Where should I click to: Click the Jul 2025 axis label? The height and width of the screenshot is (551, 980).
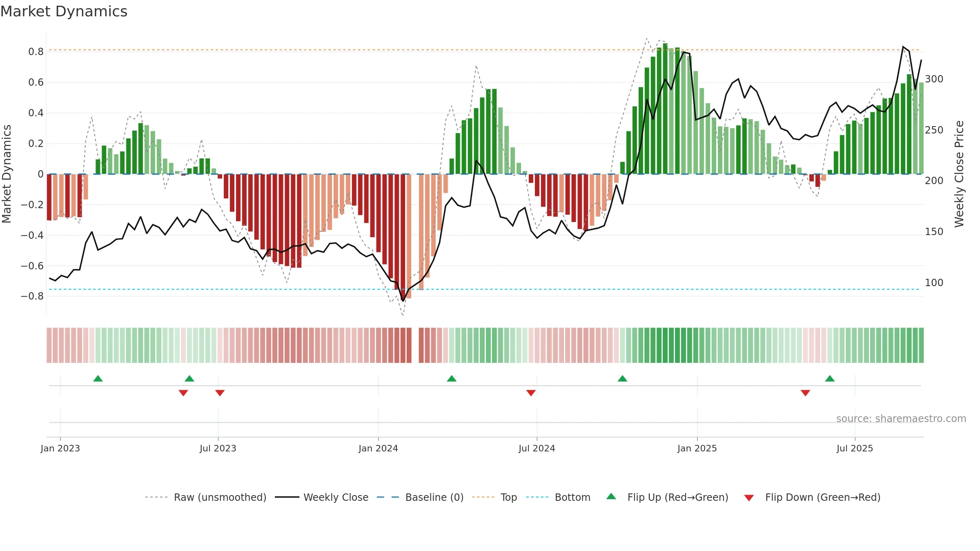(855, 448)
